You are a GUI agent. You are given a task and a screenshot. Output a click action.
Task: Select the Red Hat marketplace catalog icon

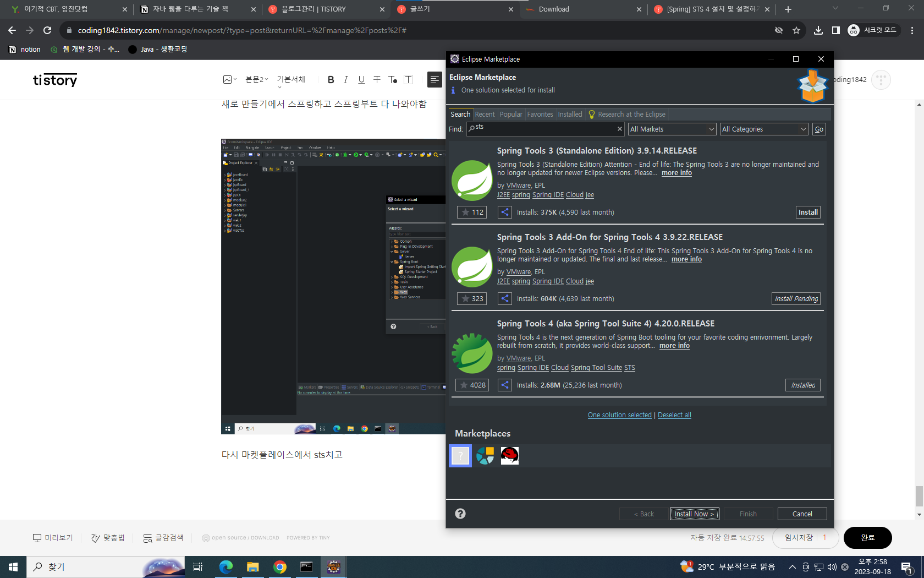510,456
